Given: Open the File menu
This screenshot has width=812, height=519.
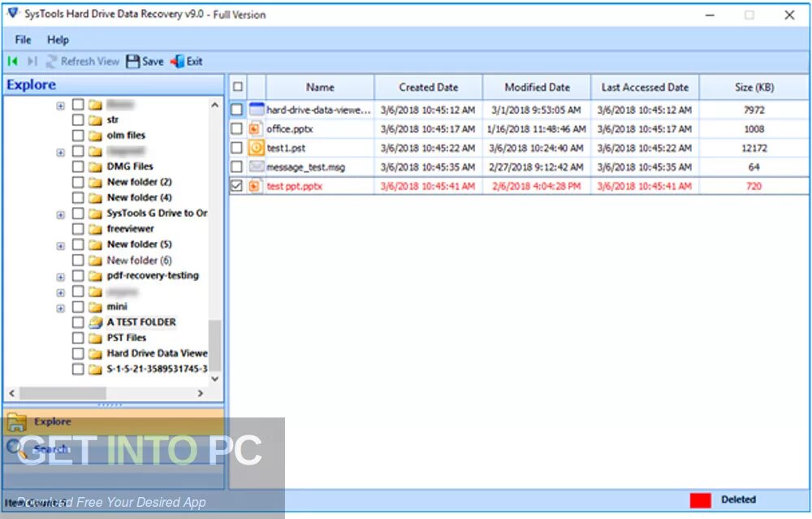Looking at the screenshot, I should tap(23, 39).
